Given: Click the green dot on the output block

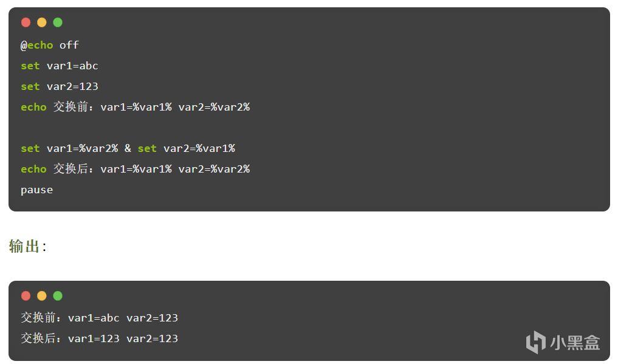Looking at the screenshot, I should coord(58,296).
